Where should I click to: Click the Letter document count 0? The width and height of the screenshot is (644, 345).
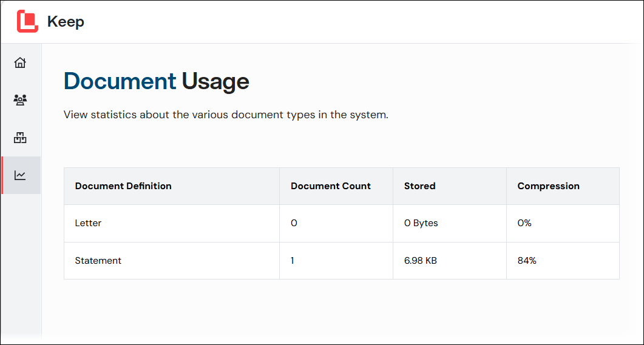tap(294, 223)
